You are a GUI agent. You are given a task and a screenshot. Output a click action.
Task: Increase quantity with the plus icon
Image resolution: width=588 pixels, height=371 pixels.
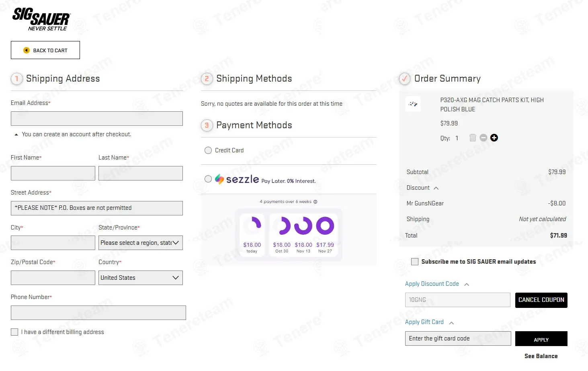(x=494, y=138)
